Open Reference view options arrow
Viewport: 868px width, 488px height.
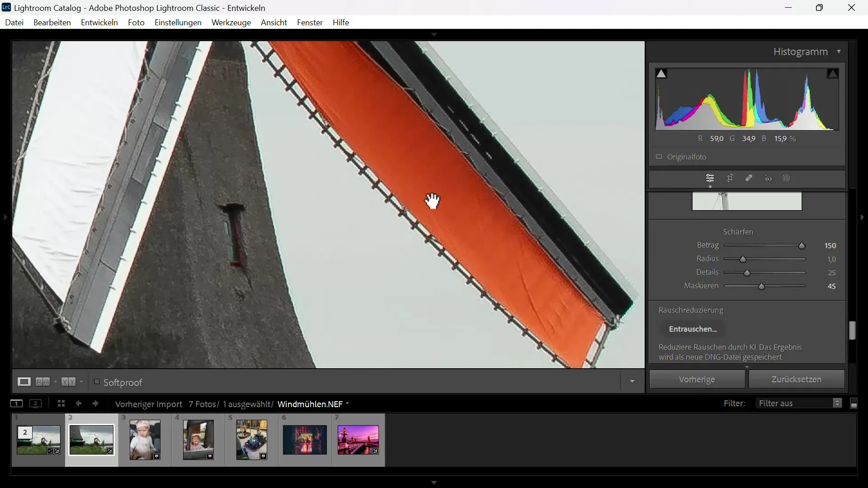81,382
